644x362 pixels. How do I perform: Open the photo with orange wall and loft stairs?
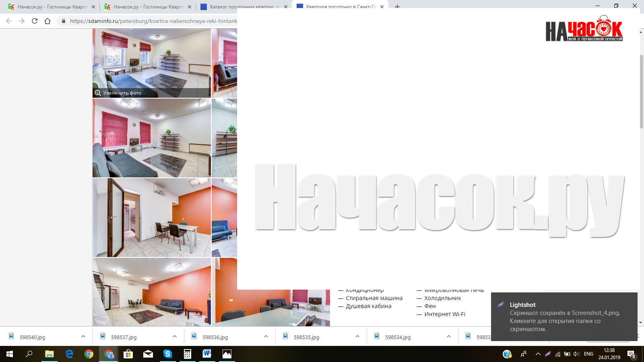tap(152, 292)
